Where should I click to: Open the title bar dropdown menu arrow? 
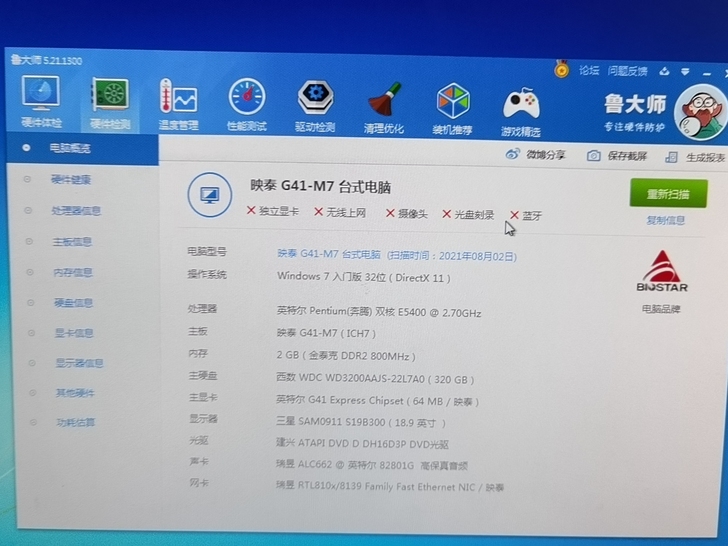[x=685, y=72]
